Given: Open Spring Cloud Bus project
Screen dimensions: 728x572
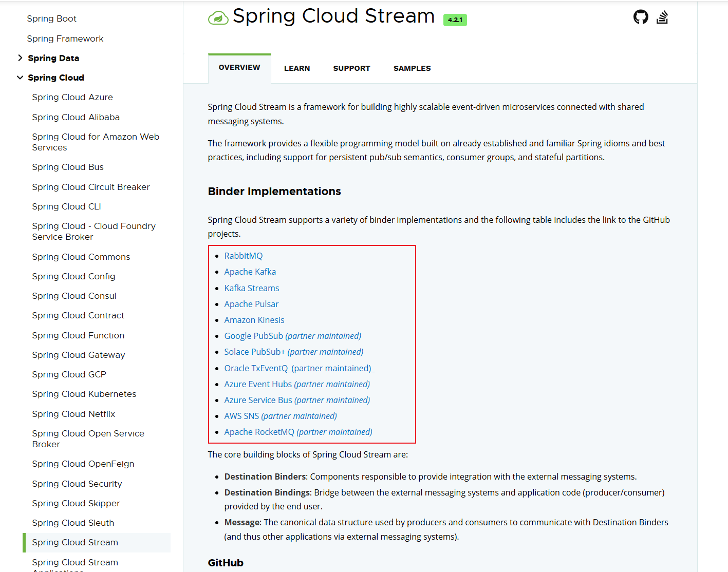Looking at the screenshot, I should coord(68,167).
